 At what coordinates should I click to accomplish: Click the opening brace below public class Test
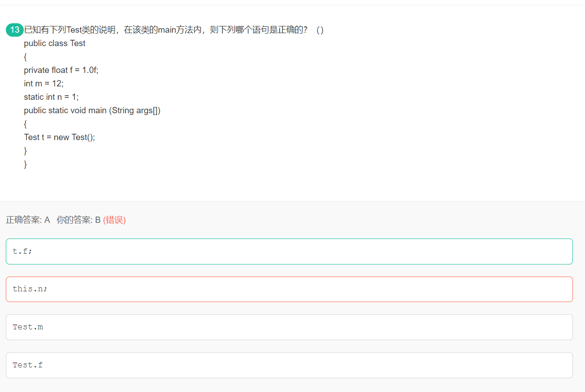26,57
